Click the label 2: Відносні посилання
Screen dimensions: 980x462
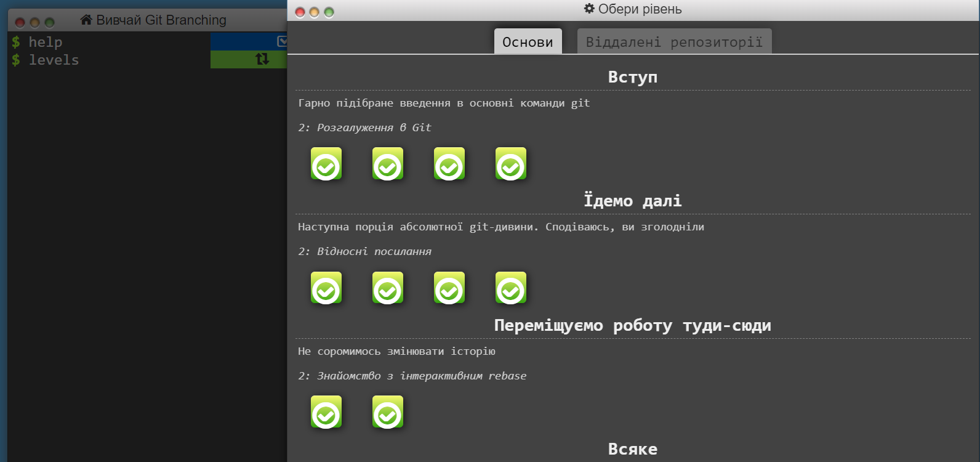click(x=364, y=251)
